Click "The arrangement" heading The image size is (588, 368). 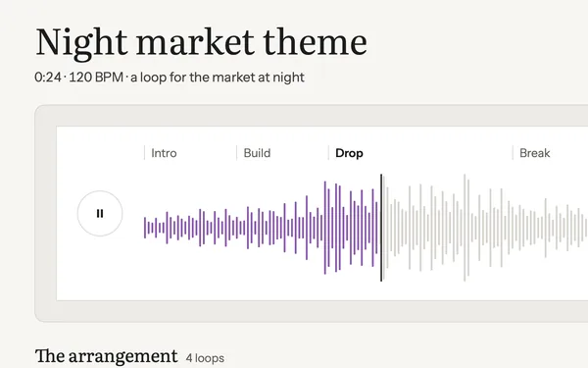[x=106, y=355]
